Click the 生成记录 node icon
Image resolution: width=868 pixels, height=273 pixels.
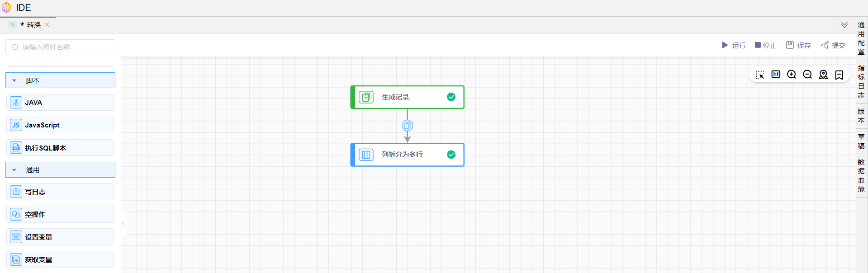click(x=366, y=97)
